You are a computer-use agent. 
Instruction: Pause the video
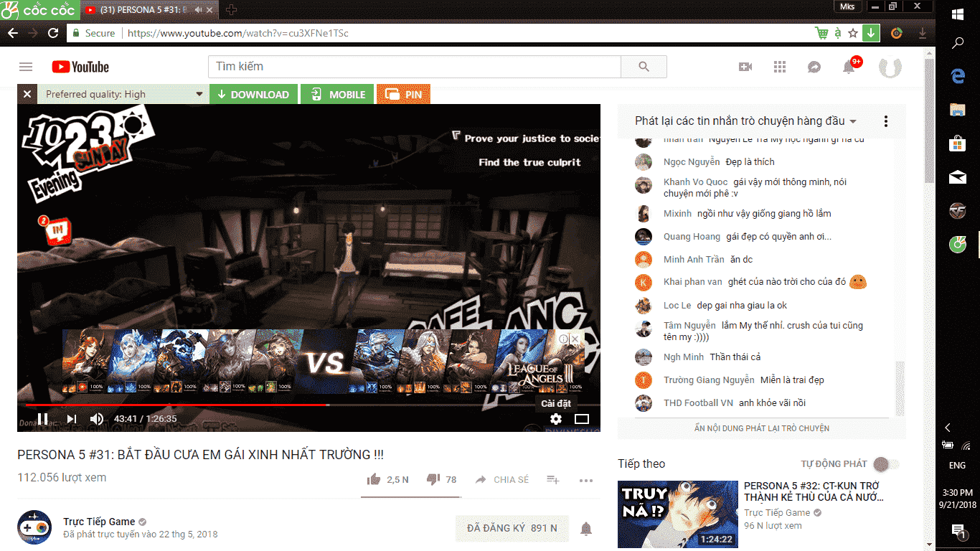point(42,418)
